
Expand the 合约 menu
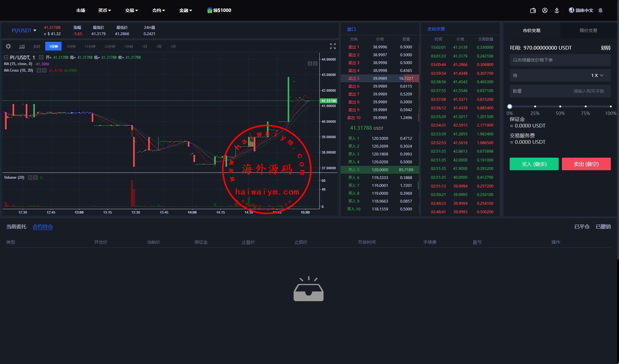click(158, 10)
